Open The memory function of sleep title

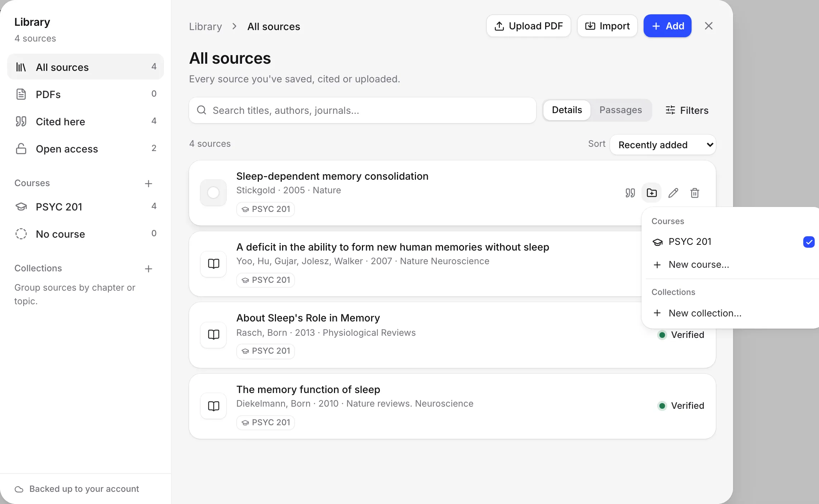click(308, 389)
